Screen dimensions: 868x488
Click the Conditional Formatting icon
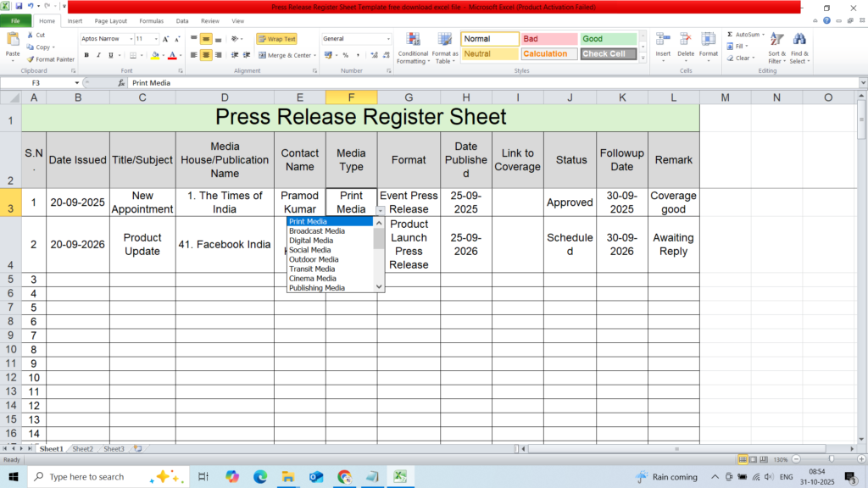(413, 42)
